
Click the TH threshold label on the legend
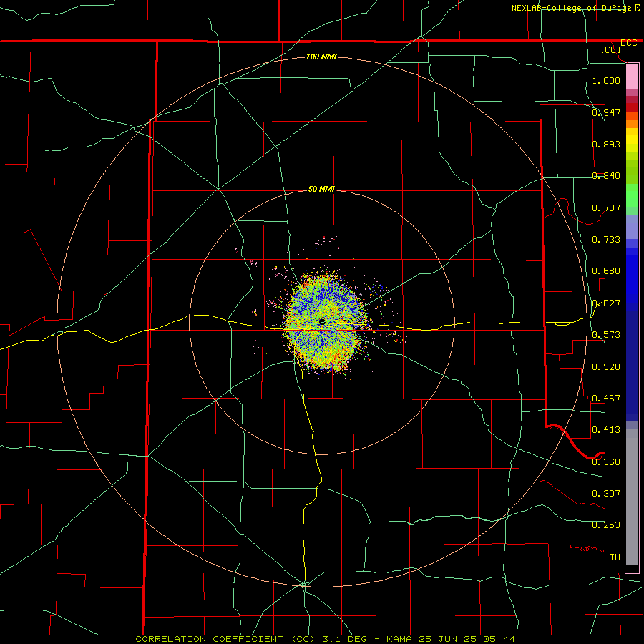pyautogui.click(x=615, y=557)
